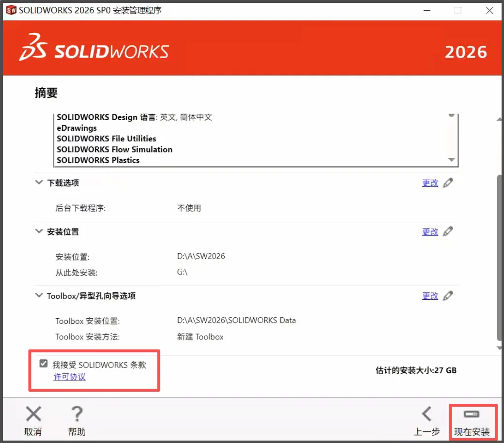Minimize the installation manager window
Viewport: 504px width, 443px height.
(x=427, y=10)
